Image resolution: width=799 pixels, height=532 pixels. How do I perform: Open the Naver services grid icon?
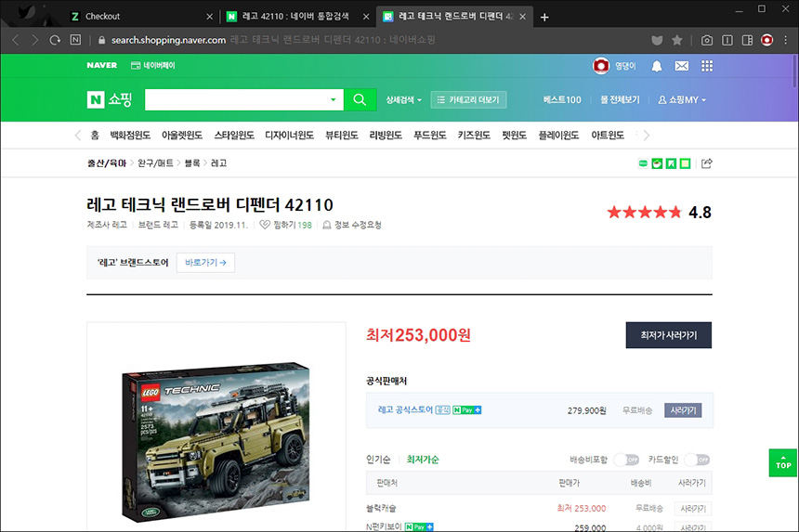pyautogui.click(x=707, y=66)
